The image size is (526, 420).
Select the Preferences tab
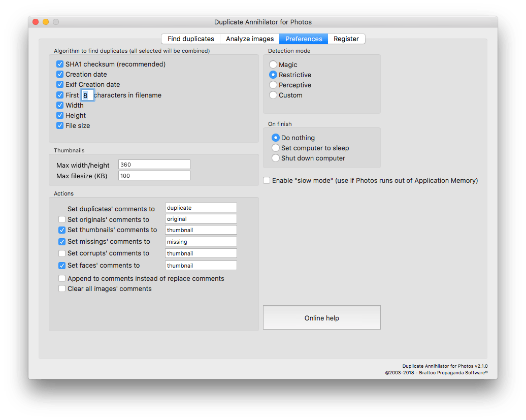click(x=304, y=39)
